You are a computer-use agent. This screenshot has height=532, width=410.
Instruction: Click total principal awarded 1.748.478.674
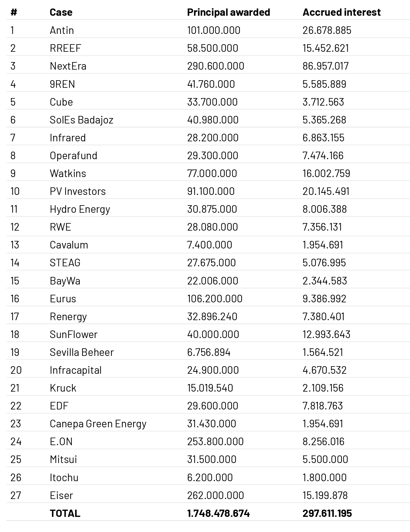[218, 513]
